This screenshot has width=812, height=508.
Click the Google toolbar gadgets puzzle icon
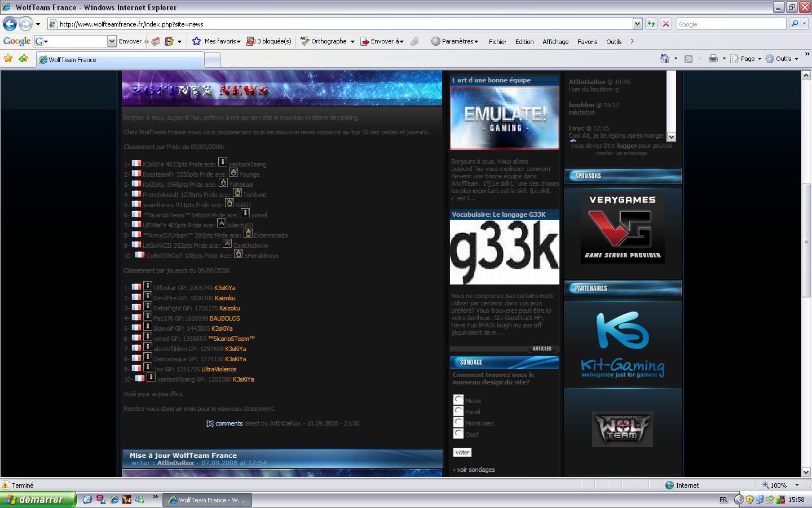point(169,41)
